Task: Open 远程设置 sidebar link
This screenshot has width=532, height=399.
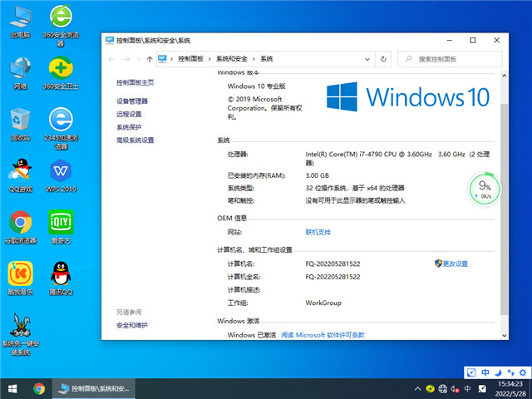Action: click(x=129, y=114)
